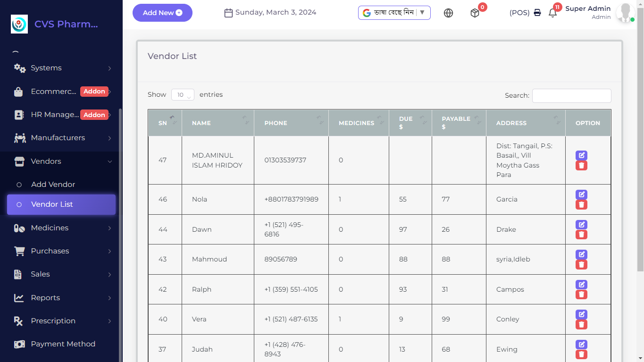This screenshot has height=362, width=644.
Task: Click the edit icon for vendor Nola
Action: pyautogui.click(x=581, y=194)
